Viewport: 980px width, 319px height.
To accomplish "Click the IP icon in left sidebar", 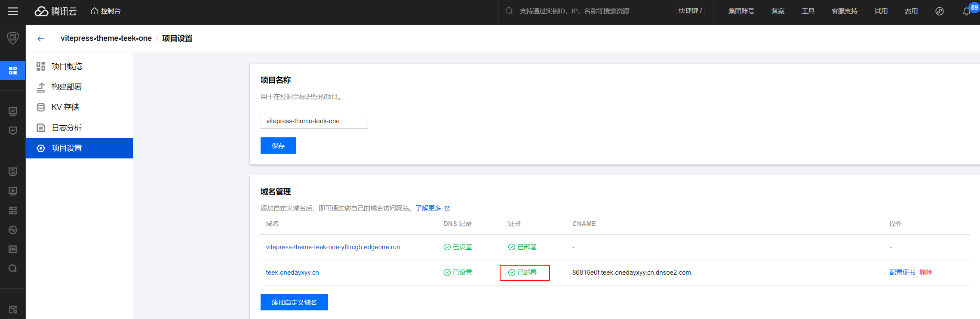I will click(x=13, y=249).
